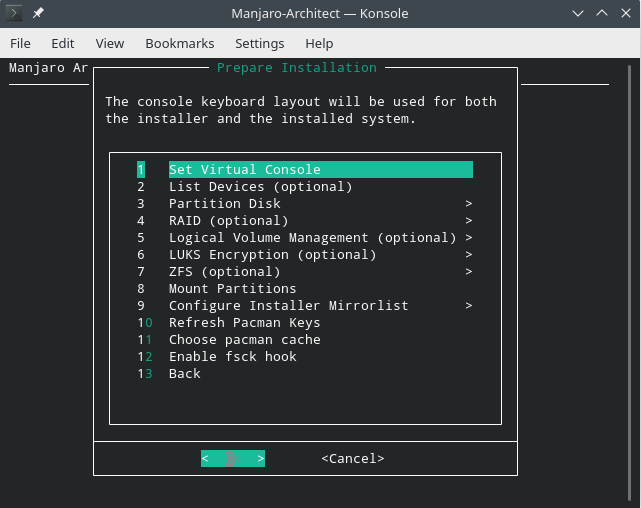The image size is (641, 508).
Task: Click the terminal vertical scrollbar
Action: point(630,282)
